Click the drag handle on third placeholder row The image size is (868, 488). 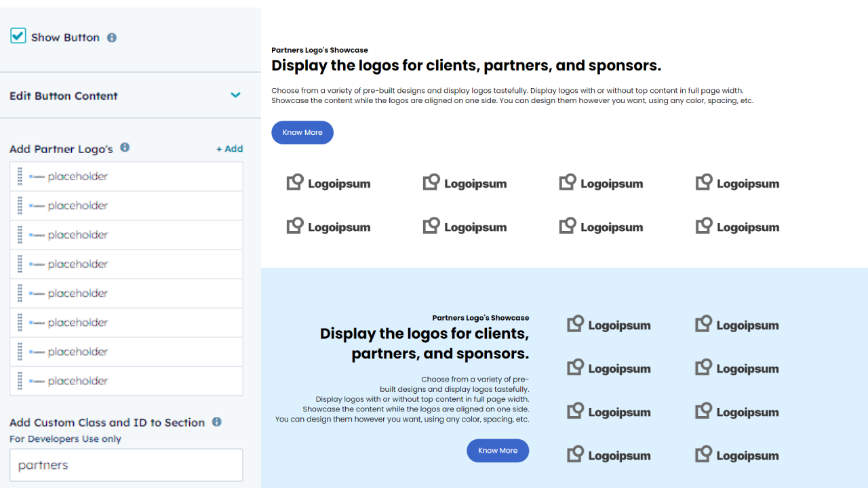click(x=20, y=235)
